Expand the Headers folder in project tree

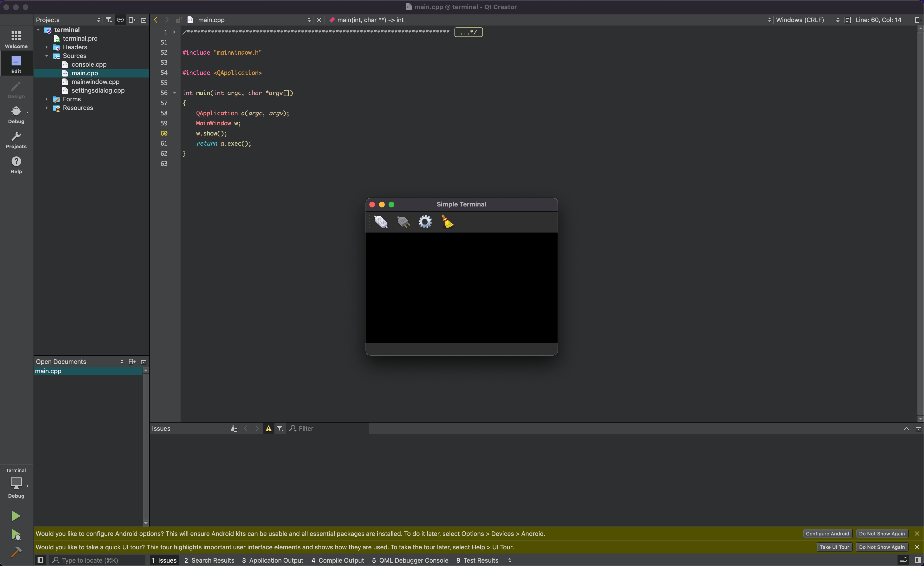(x=46, y=47)
